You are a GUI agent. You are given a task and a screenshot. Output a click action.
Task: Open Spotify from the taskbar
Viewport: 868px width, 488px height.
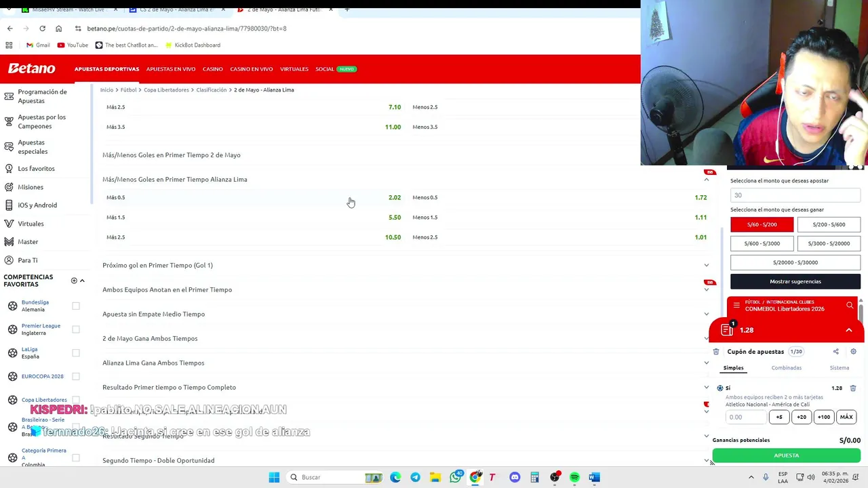coord(574,477)
